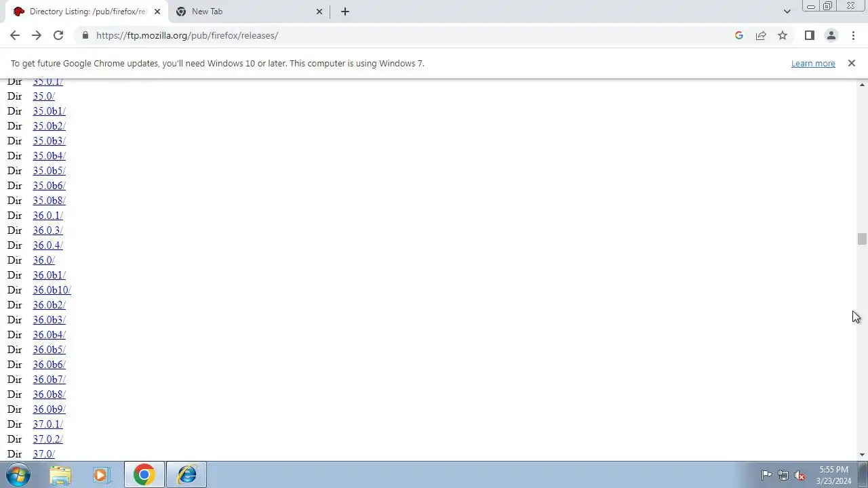The image size is (868, 488).
Task: Click the vertical scrollbar thumb
Action: [x=862, y=239]
